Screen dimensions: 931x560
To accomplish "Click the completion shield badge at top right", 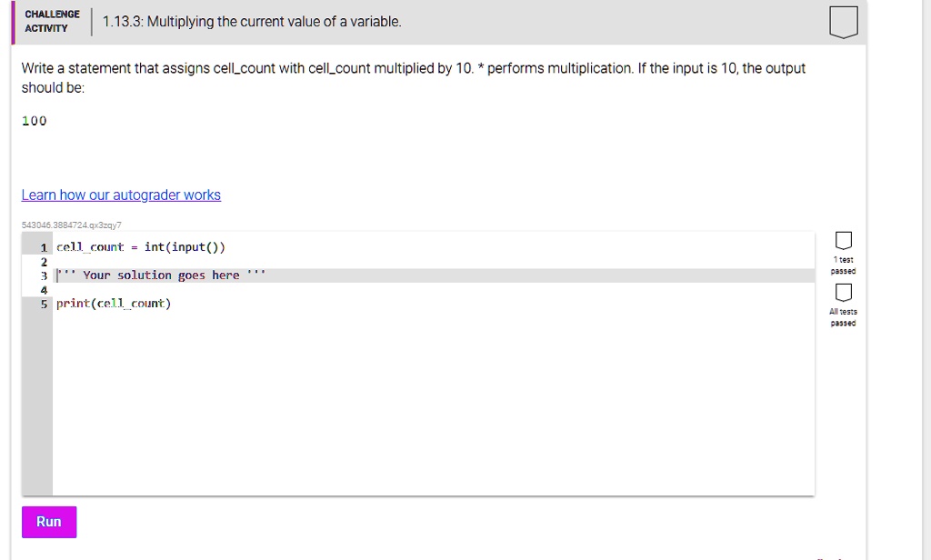I will click(843, 23).
